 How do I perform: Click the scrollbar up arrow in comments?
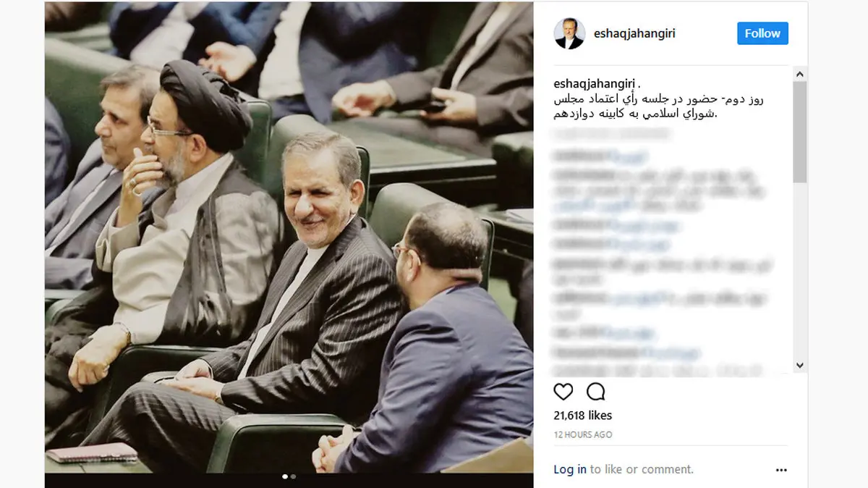click(x=799, y=75)
